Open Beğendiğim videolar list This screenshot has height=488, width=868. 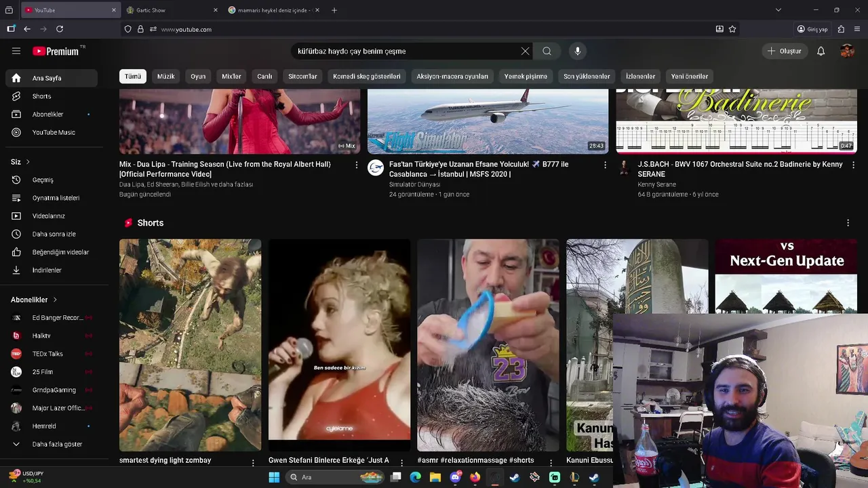tap(52, 252)
